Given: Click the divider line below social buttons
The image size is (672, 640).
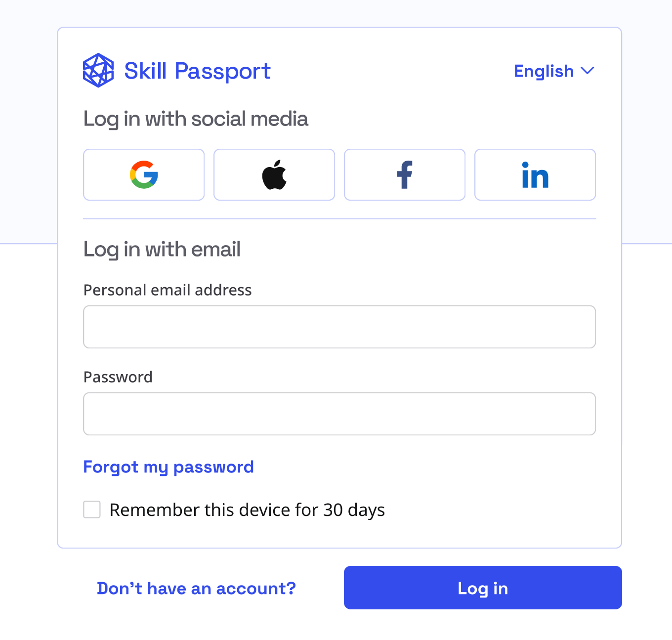Looking at the screenshot, I should click(339, 218).
